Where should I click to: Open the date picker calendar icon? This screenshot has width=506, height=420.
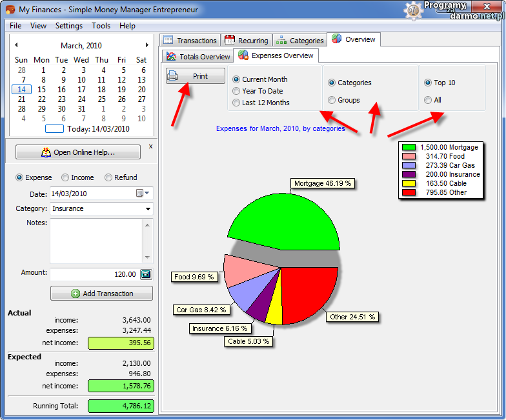pos(139,193)
